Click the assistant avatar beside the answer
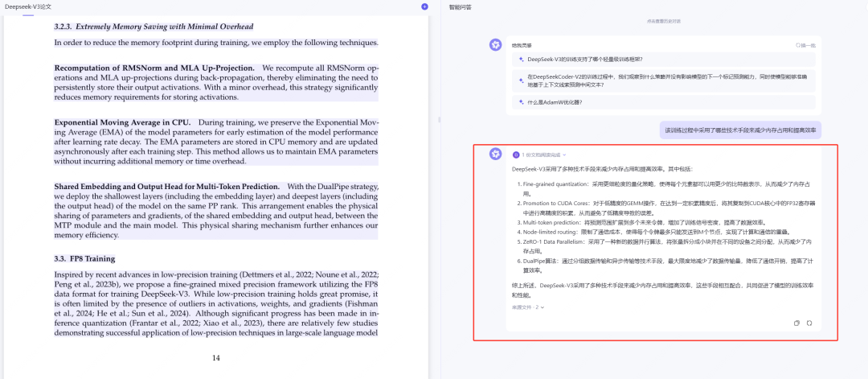Image resolution: width=868 pixels, height=379 pixels. tap(495, 154)
